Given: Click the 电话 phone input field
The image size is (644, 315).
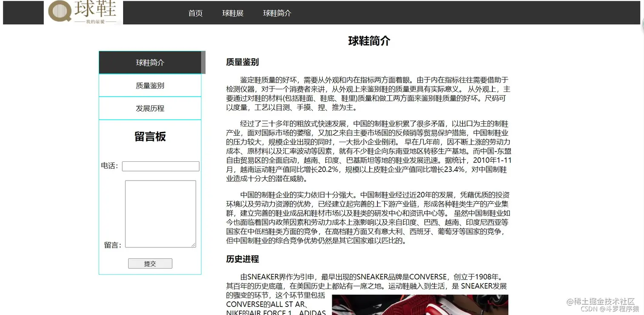Looking at the screenshot, I should point(161,166).
